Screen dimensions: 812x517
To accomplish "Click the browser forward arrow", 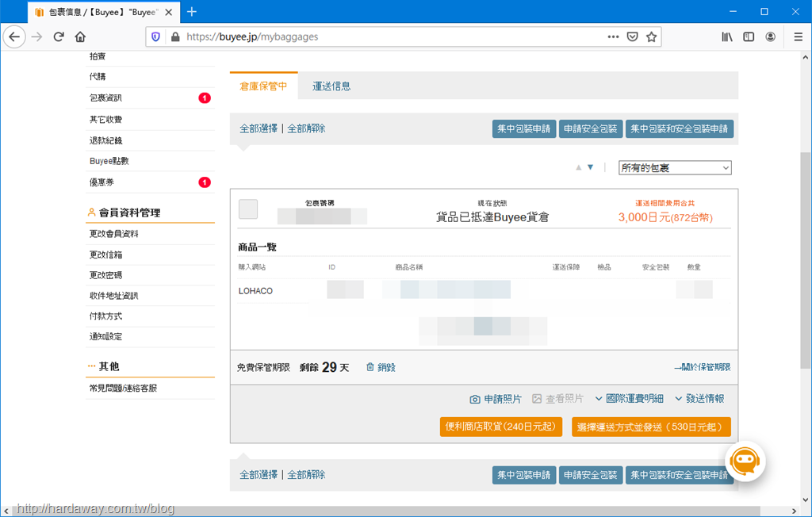I will click(x=36, y=36).
